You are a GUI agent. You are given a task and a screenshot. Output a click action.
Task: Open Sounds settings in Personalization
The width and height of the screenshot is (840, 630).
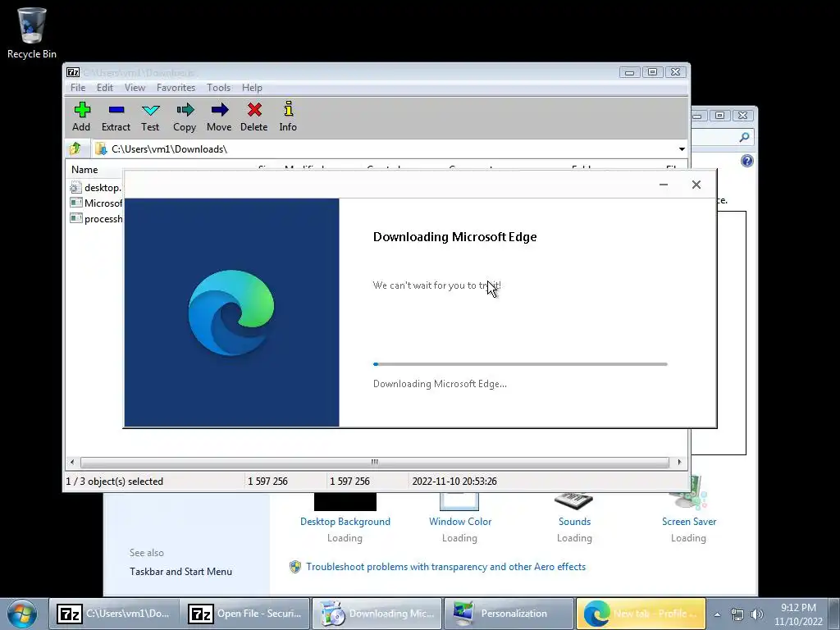coord(574,521)
